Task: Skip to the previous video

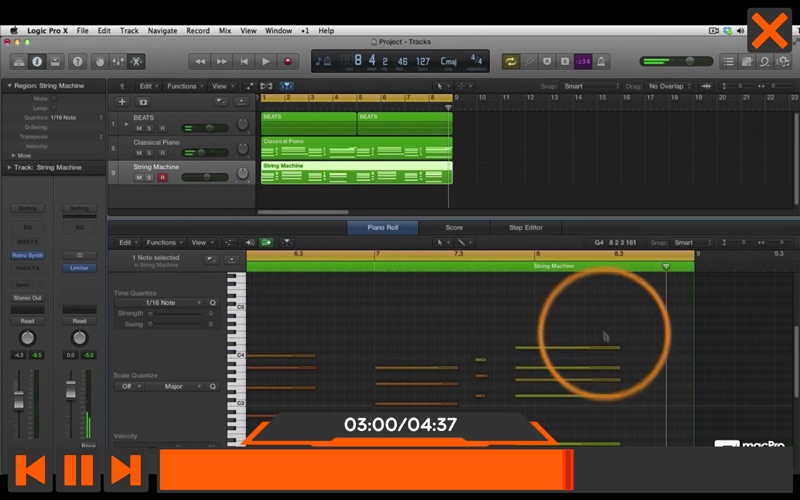Action: [x=30, y=470]
